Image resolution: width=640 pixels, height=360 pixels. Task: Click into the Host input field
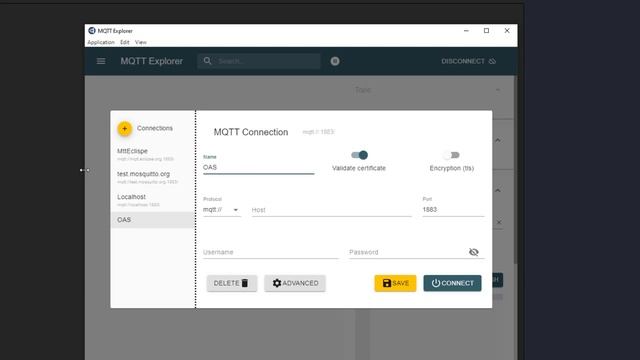331,210
